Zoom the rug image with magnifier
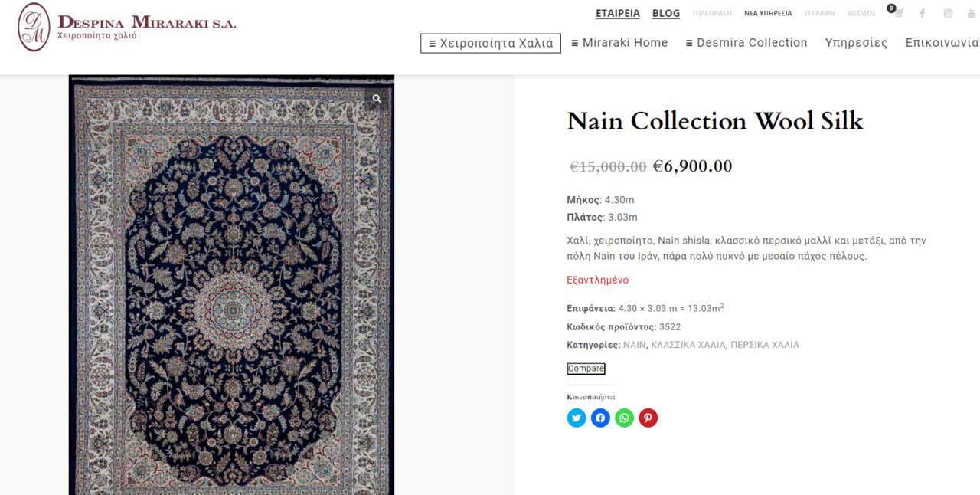This screenshot has width=980, height=495. pos(377,99)
